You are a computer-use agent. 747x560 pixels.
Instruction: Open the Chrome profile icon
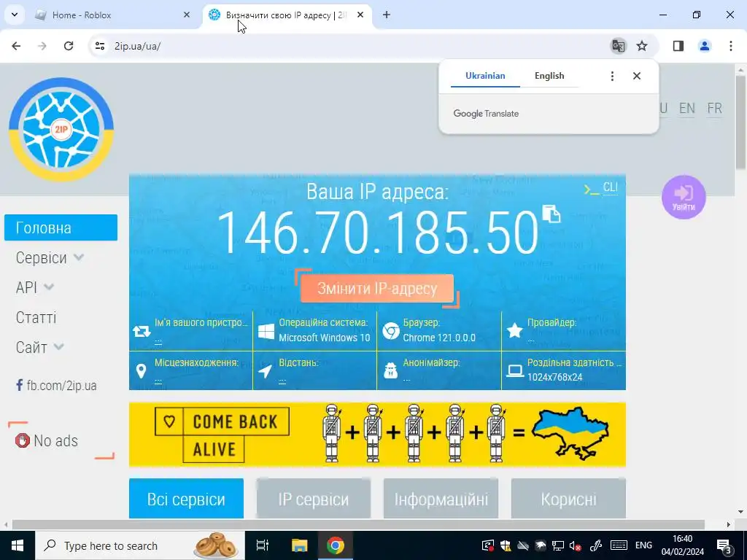tap(704, 46)
